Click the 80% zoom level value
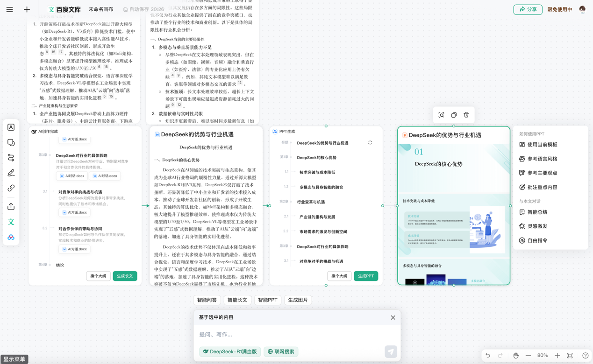593x364 pixels. [x=543, y=356]
